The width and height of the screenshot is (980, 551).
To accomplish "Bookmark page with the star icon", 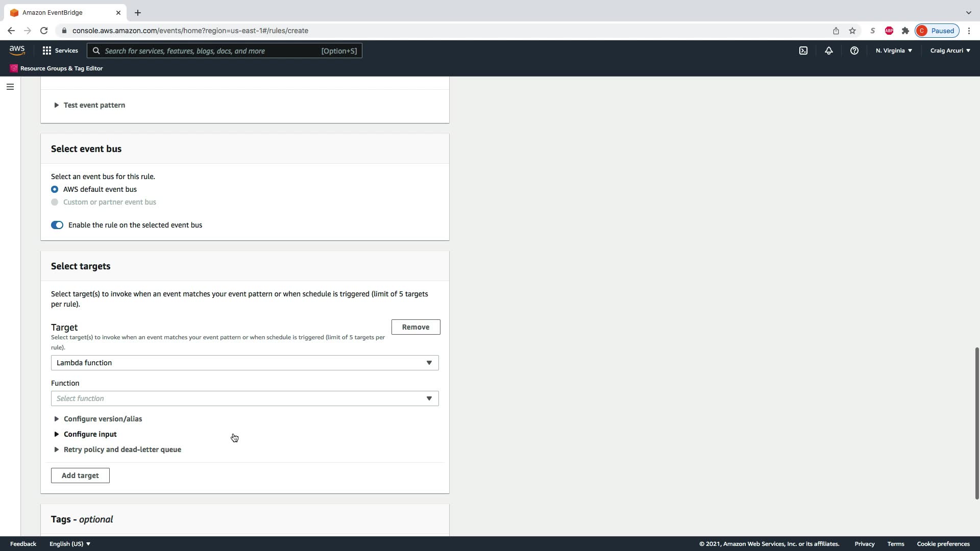I will click(852, 31).
